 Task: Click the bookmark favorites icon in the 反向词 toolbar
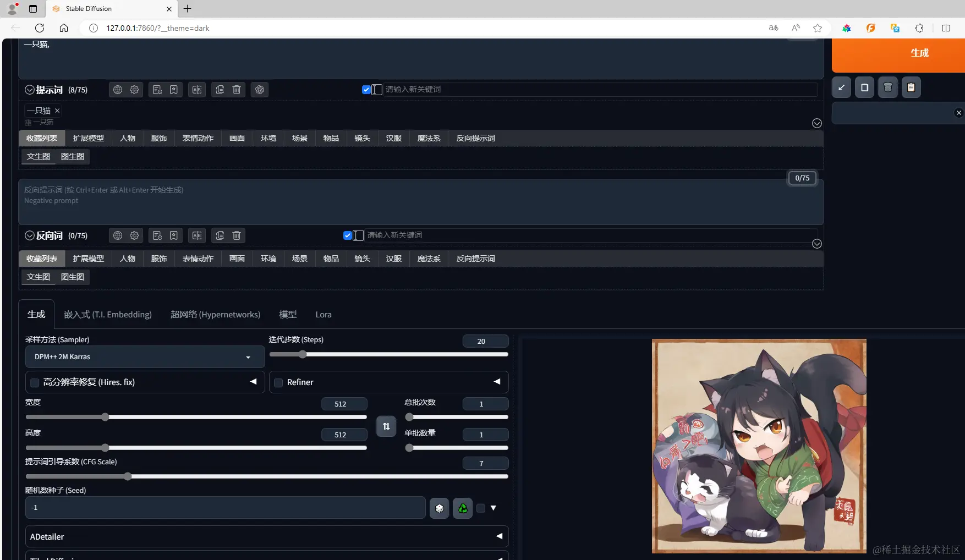(174, 235)
